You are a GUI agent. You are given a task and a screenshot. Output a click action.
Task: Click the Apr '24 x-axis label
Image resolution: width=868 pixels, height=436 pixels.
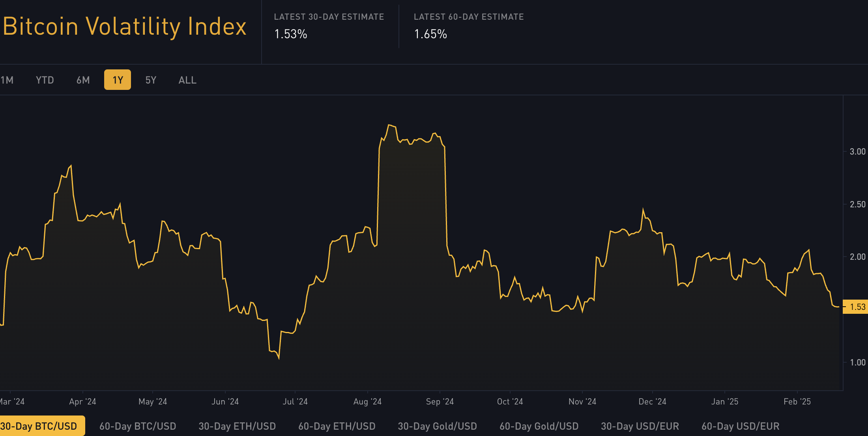[82, 402]
